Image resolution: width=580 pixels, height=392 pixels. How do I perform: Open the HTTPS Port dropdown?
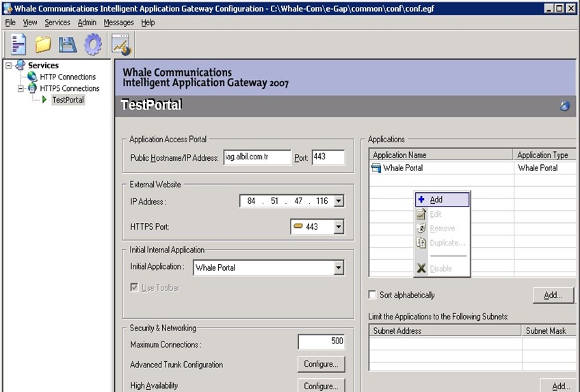coord(339,226)
